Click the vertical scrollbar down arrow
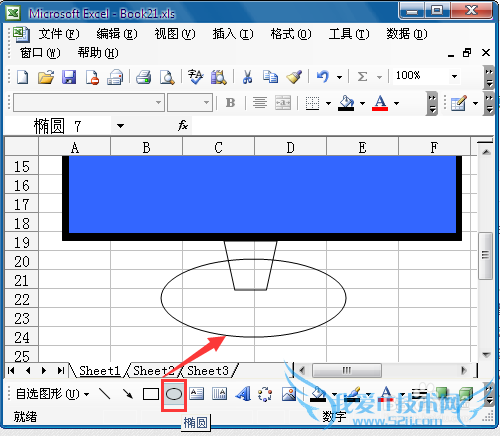This screenshot has width=500, height=436. (x=486, y=355)
